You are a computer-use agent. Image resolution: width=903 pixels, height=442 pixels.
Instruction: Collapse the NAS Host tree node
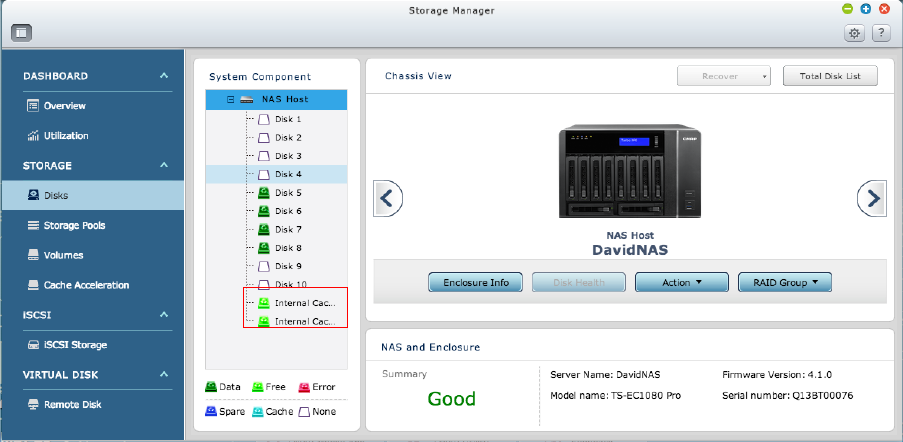point(230,100)
